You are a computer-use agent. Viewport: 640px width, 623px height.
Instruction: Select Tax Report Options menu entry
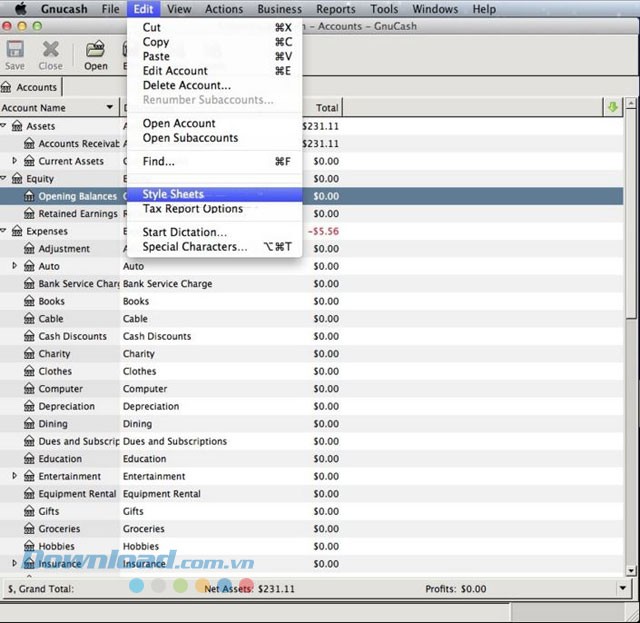pos(192,209)
